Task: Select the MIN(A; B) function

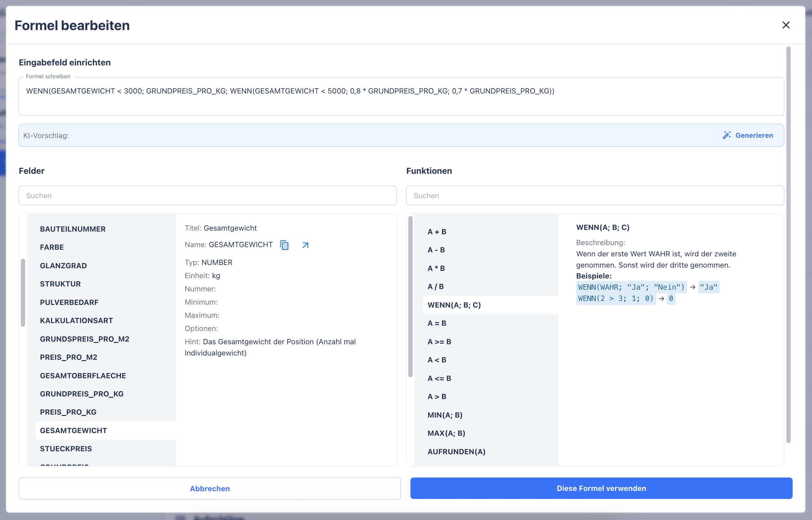Action: point(445,415)
